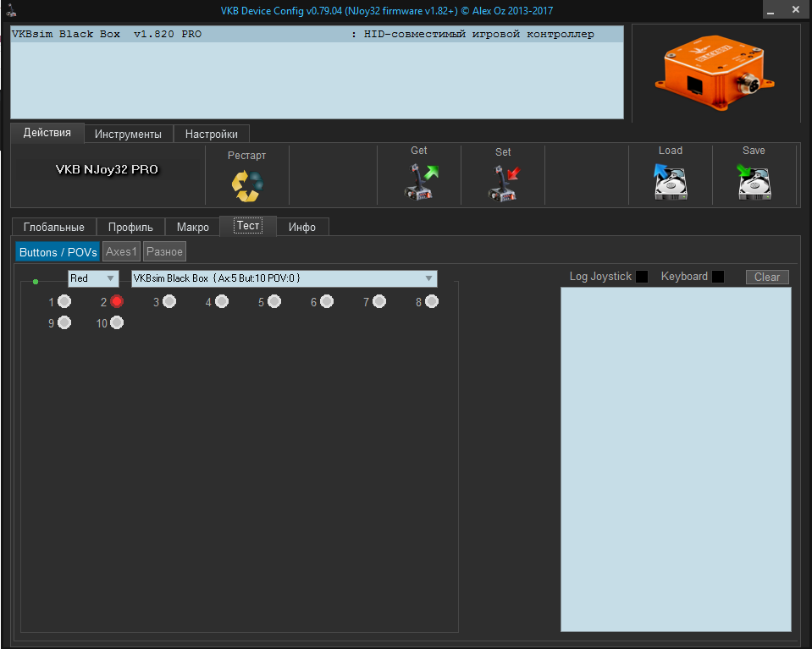The image size is (812, 649).
Task: Click button indicator 4
Action: pos(222,301)
